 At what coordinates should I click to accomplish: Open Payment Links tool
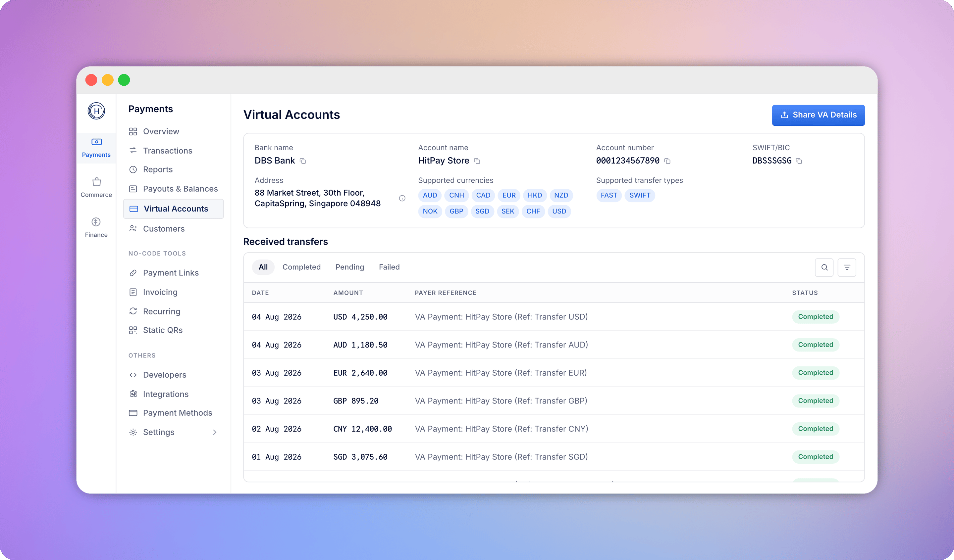tap(171, 273)
